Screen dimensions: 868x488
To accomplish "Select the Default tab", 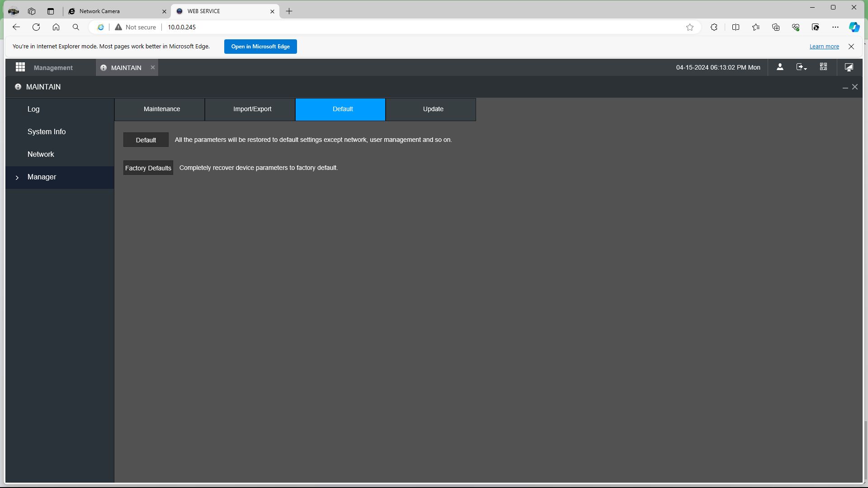I will click(x=340, y=109).
